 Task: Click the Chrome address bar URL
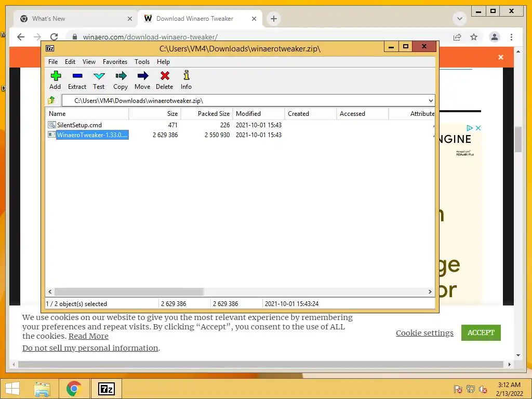click(x=150, y=37)
